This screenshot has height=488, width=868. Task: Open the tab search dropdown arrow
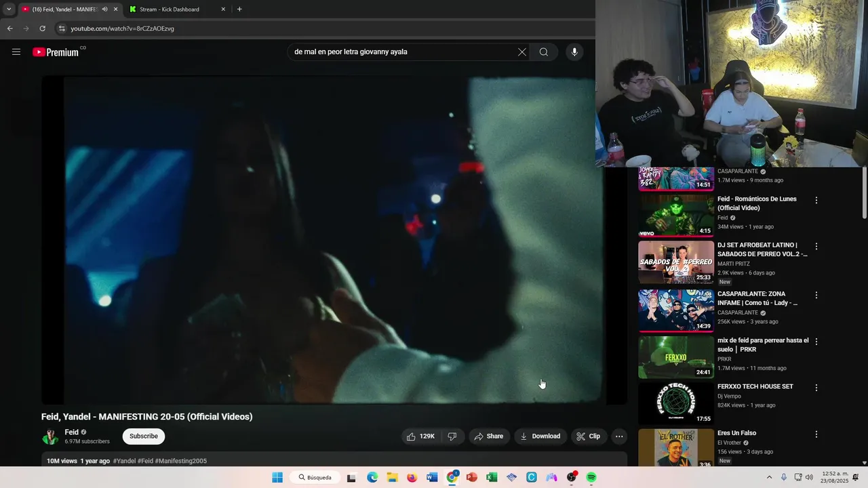pyautogui.click(x=9, y=9)
